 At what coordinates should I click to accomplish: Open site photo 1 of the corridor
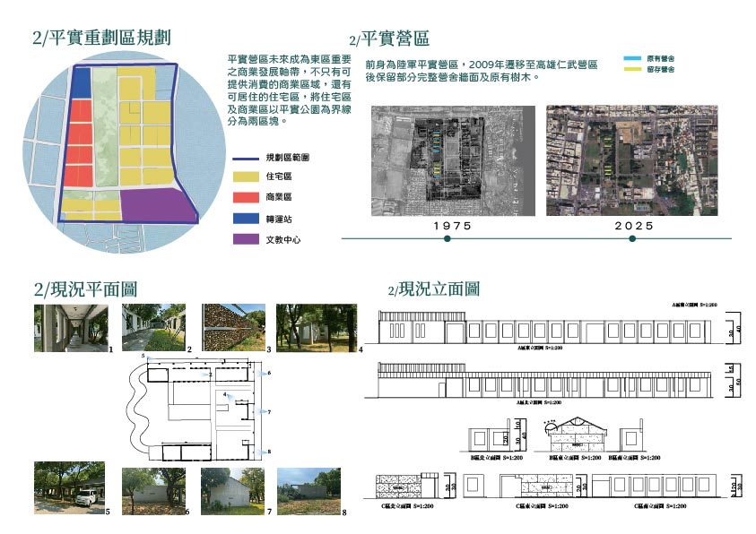[71, 327]
